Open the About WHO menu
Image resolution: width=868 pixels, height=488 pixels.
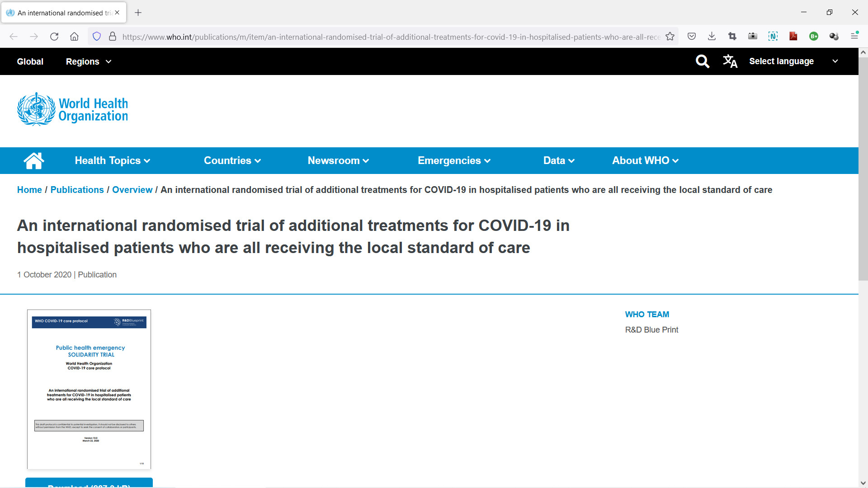pos(646,160)
